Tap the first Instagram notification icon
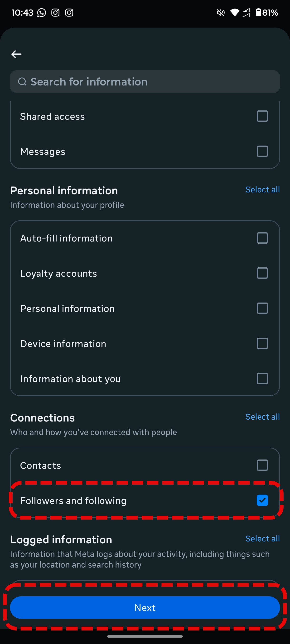The height and width of the screenshot is (644, 290). tap(55, 12)
